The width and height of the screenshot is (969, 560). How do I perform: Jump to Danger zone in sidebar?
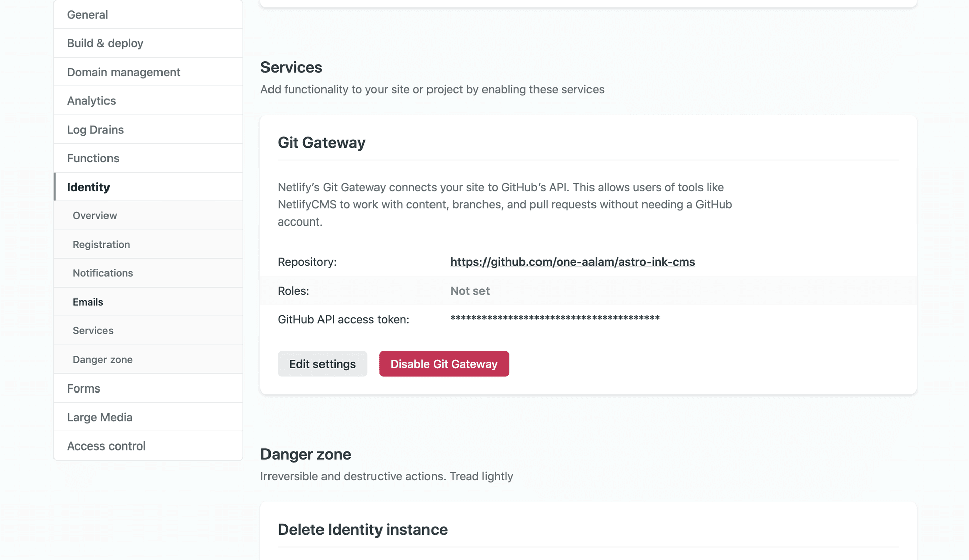pyautogui.click(x=148, y=359)
